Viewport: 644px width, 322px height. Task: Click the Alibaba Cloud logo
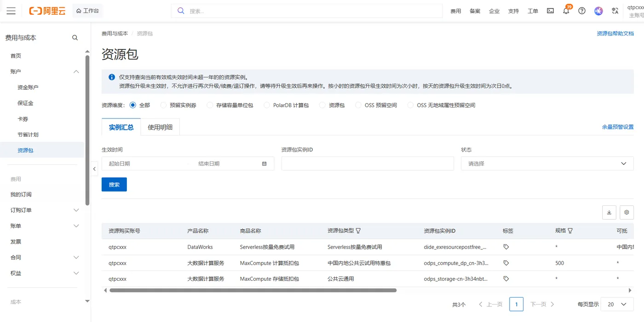47,11
